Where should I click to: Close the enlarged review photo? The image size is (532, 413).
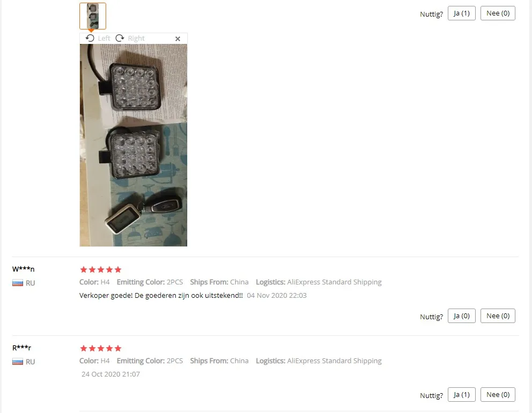point(178,39)
